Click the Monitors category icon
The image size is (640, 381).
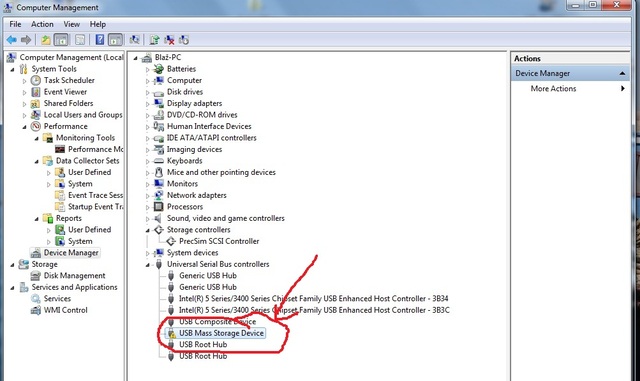(x=159, y=183)
